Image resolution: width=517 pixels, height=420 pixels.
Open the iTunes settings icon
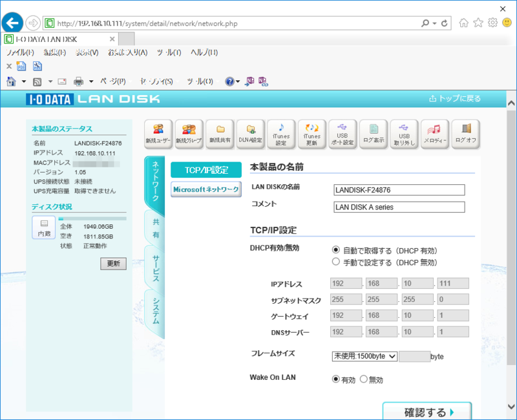point(281,134)
